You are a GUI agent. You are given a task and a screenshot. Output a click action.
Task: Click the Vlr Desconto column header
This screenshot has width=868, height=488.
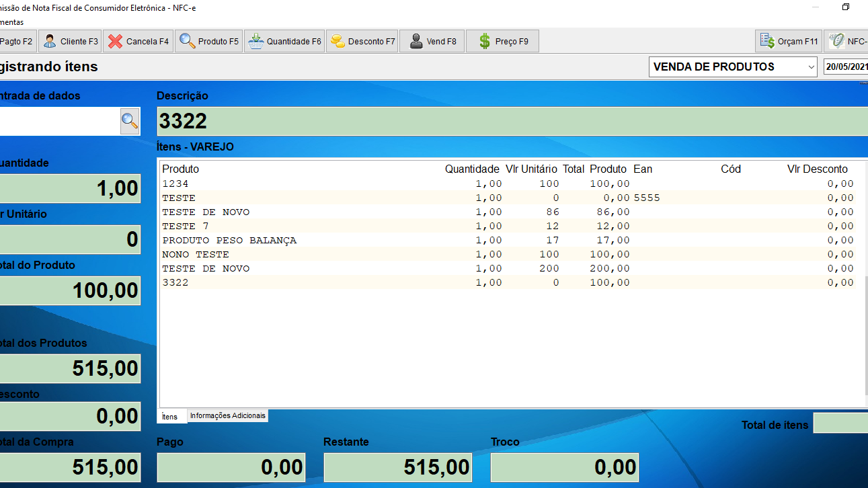818,169
